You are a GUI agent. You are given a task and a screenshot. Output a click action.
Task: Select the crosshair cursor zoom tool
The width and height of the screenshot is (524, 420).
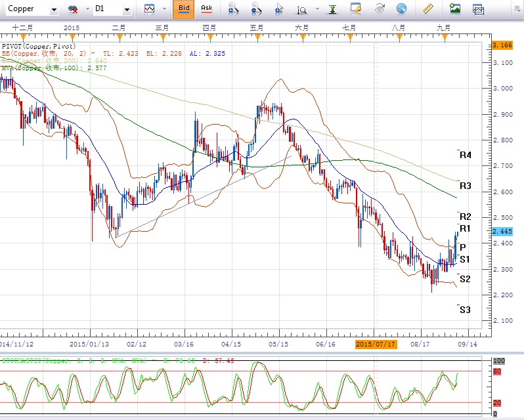click(x=280, y=9)
